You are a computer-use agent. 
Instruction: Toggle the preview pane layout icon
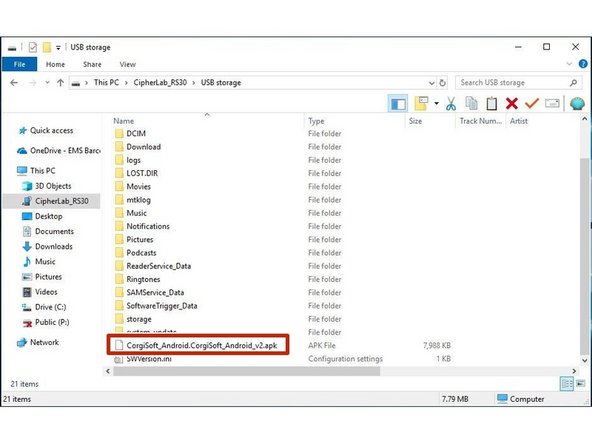pyautogui.click(x=398, y=103)
